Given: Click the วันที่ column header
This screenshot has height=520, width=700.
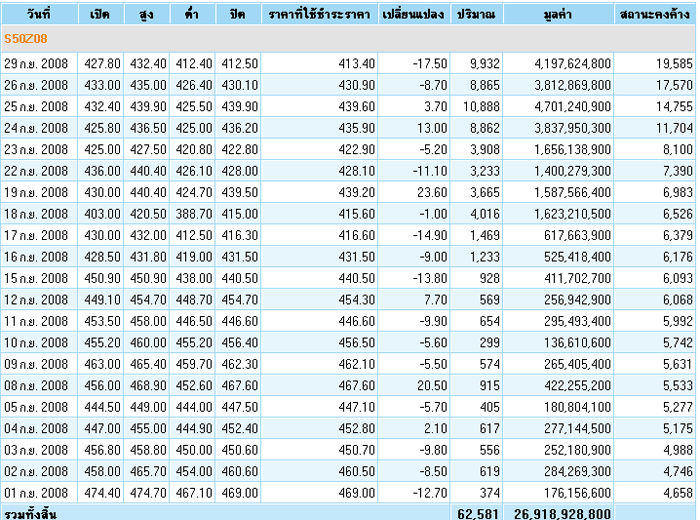Looking at the screenshot, I should [x=39, y=14].
